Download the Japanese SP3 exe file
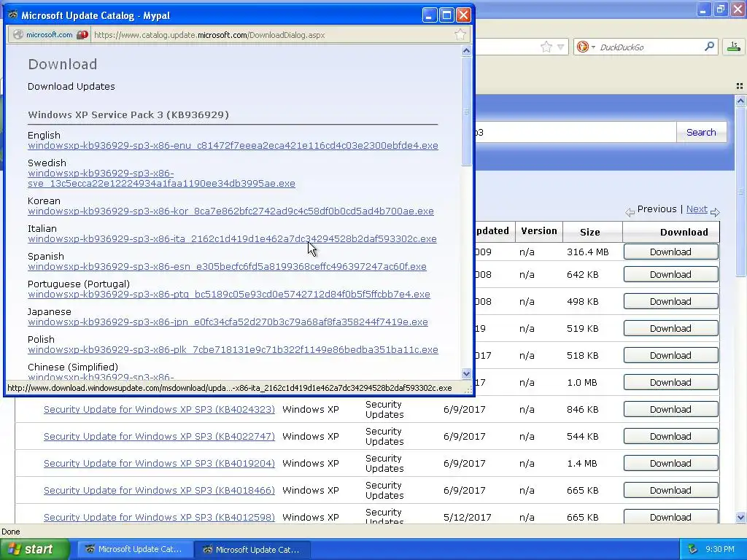Image resolution: width=747 pixels, height=560 pixels. [x=228, y=322]
